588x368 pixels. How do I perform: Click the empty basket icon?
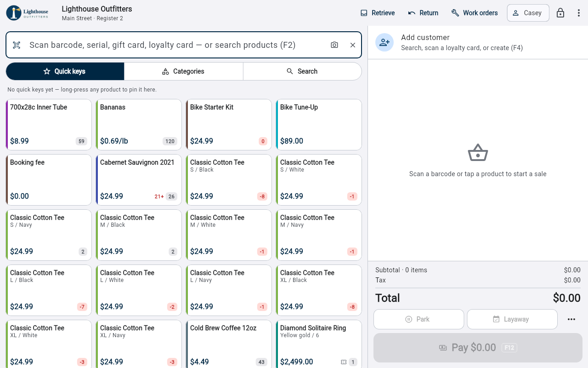pyautogui.click(x=478, y=153)
